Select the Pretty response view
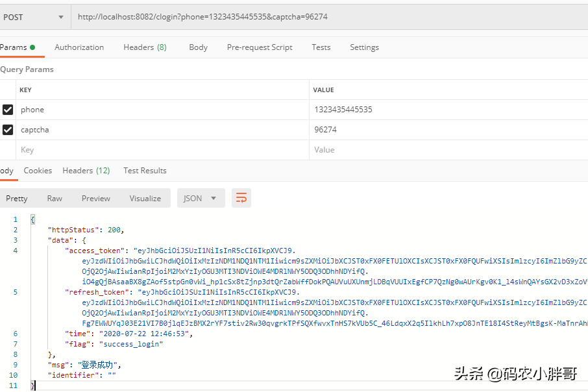The width and height of the screenshot is (588, 392). [17, 199]
